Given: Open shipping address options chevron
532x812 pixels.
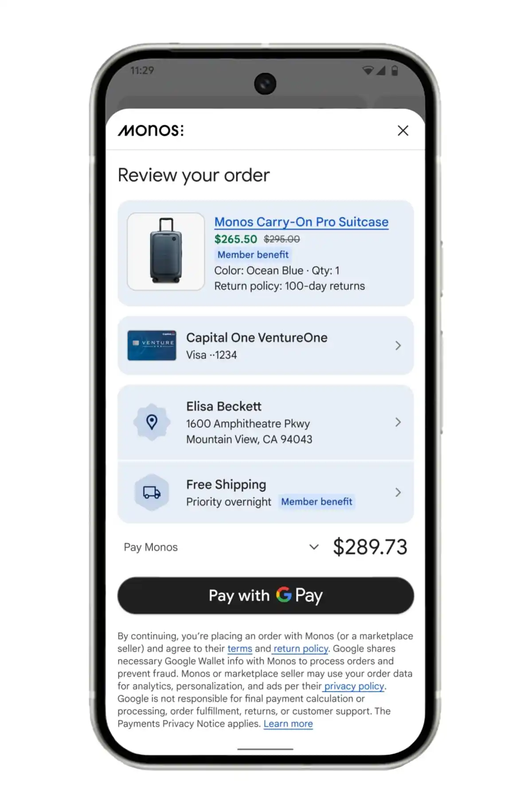Looking at the screenshot, I should point(398,422).
